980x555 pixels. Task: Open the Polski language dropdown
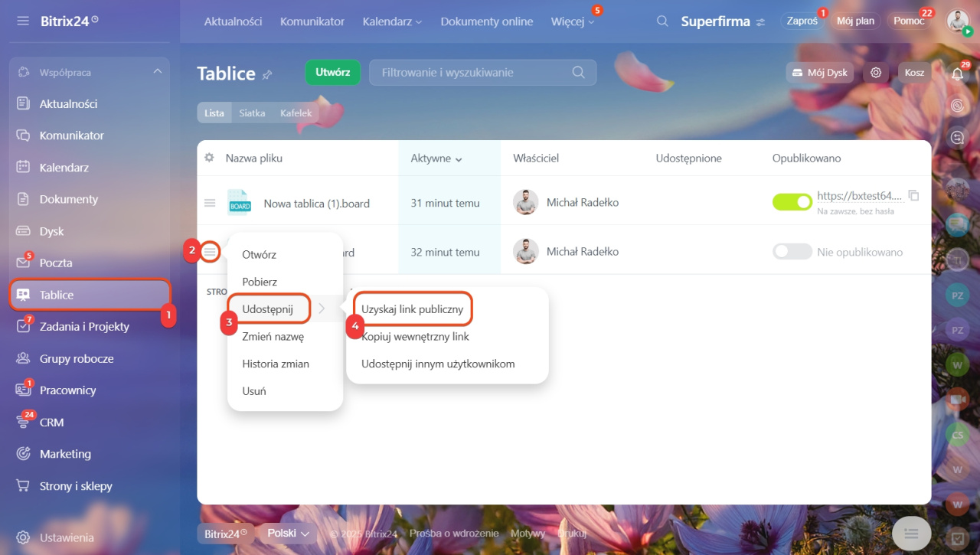(x=288, y=533)
